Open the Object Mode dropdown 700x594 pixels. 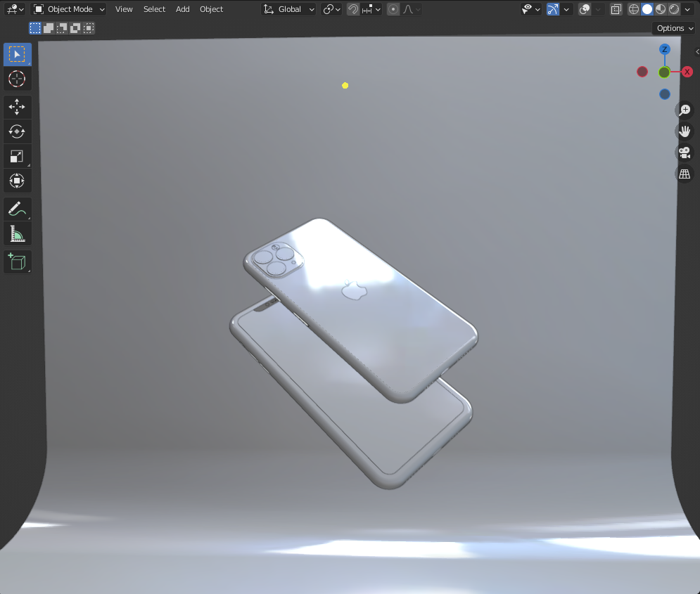coord(69,9)
